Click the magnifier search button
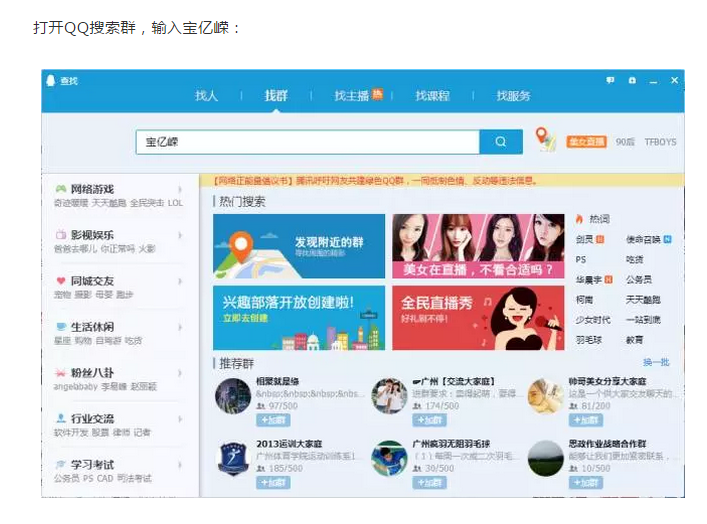Screen dimensions: 707x524 [500, 142]
